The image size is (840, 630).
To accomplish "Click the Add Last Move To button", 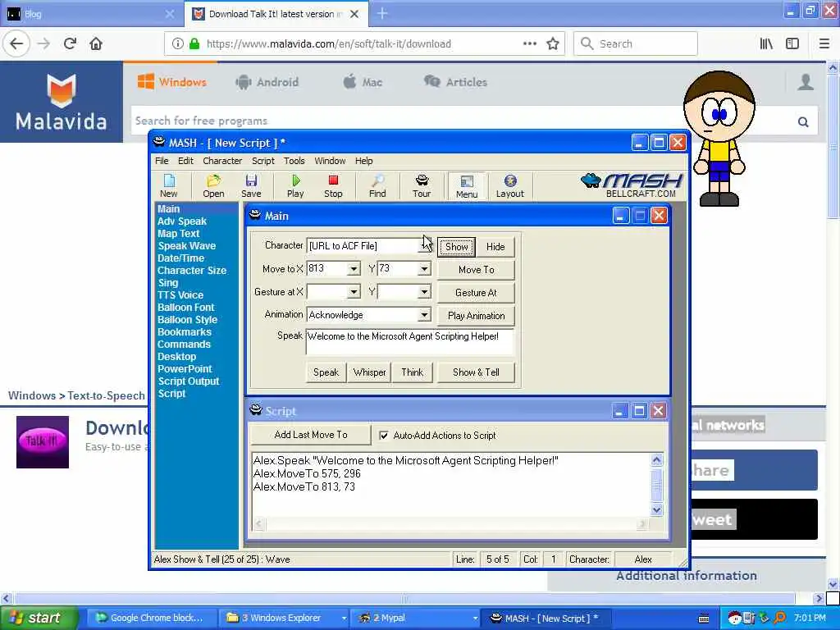I will [x=311, y=435].
